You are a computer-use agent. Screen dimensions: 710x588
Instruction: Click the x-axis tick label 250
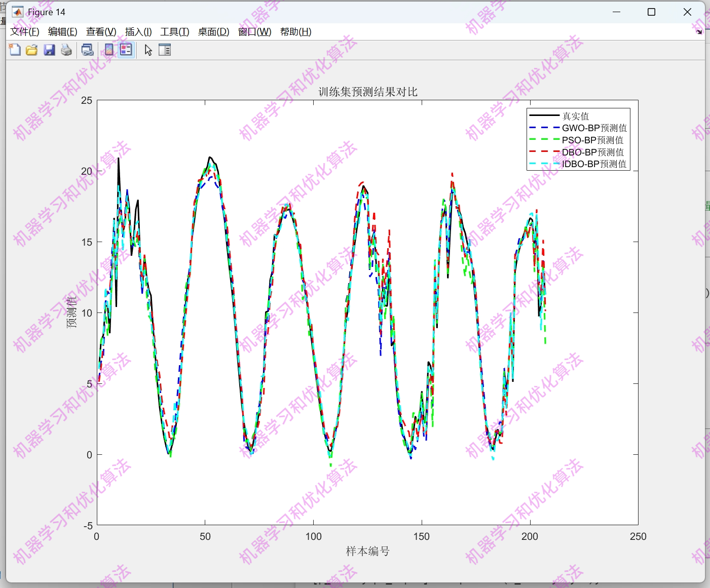point(638,536)
